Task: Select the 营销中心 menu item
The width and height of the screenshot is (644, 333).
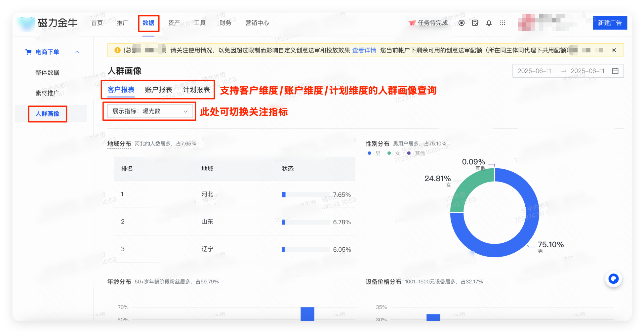Action: 257,23
